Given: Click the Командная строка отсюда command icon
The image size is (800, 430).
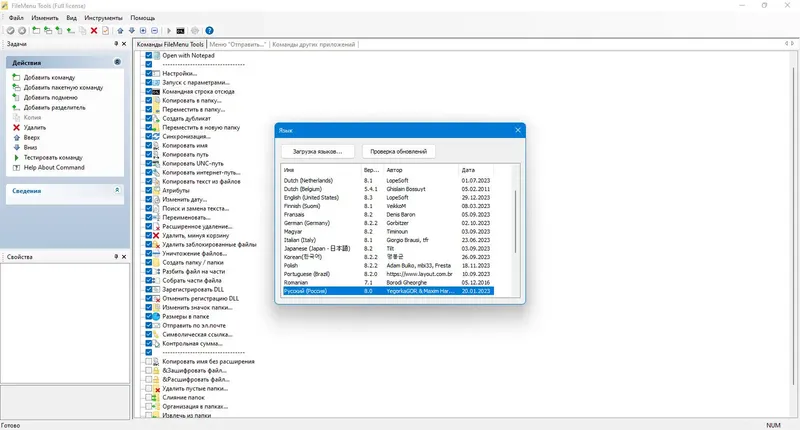Looking at the screenshot, I should 157,92.
